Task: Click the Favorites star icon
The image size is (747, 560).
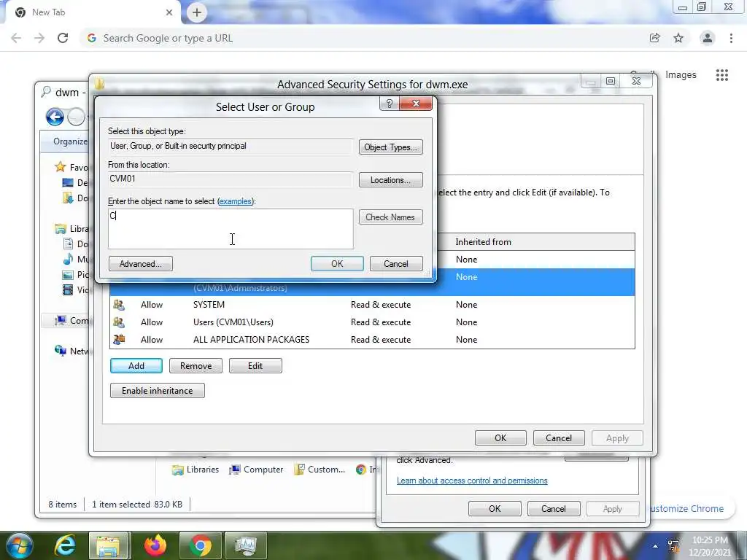Action: point(60,167)
